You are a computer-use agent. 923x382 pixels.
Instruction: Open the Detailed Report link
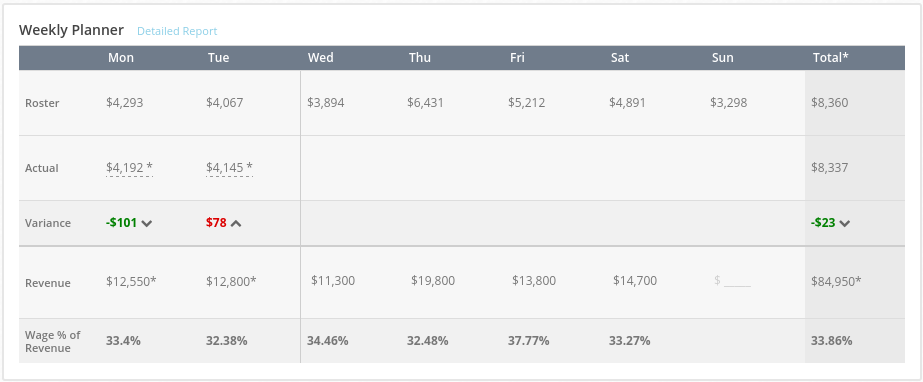pyautogui.click(x=177, y=31)
